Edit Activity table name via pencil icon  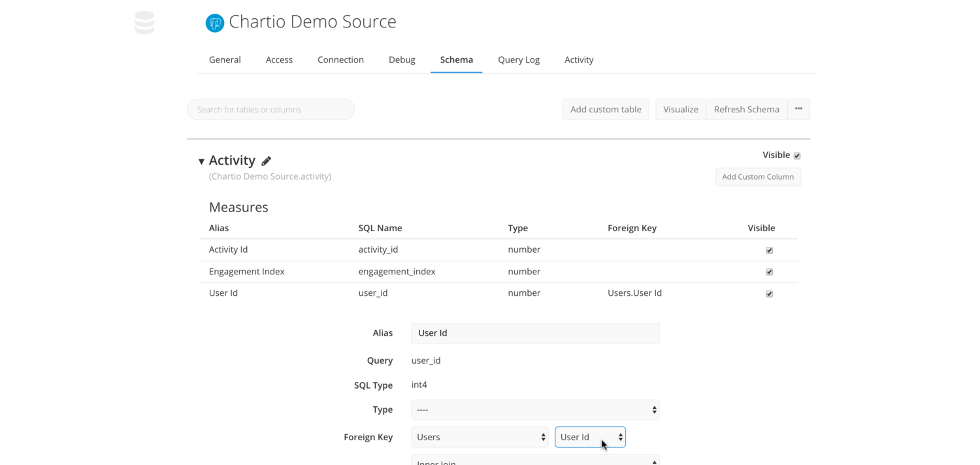pyautogui.click(x=267, y=161)
